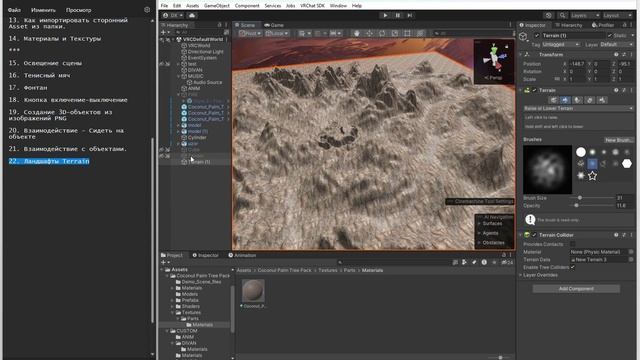Open the undo history icon
Screen dimensions: 640x360
point(549,16)
